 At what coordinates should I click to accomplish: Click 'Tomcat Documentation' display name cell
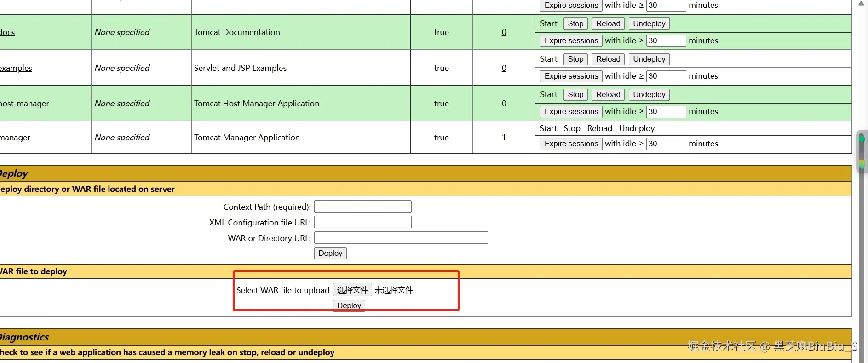pyautogui.click(x=237, y=32)
